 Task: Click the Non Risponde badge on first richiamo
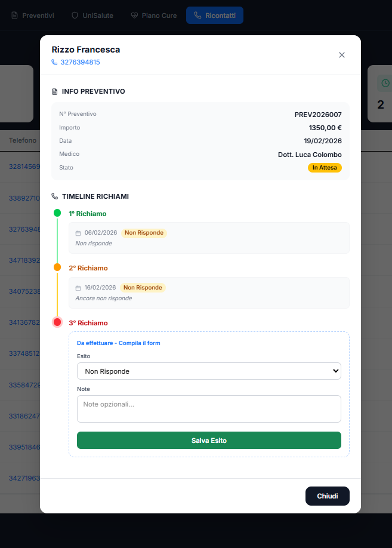(x=144, y=233)
